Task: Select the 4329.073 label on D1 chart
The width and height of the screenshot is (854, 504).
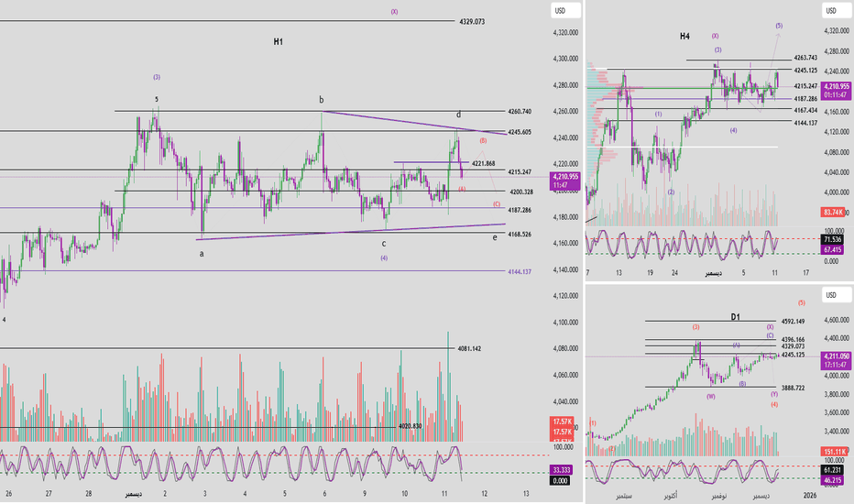Action: (793, 346)
